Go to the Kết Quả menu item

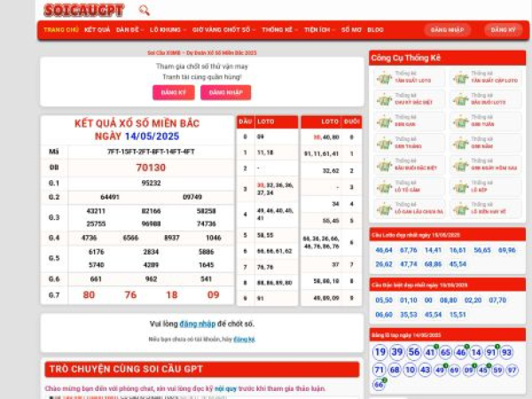tap(98, 29)
